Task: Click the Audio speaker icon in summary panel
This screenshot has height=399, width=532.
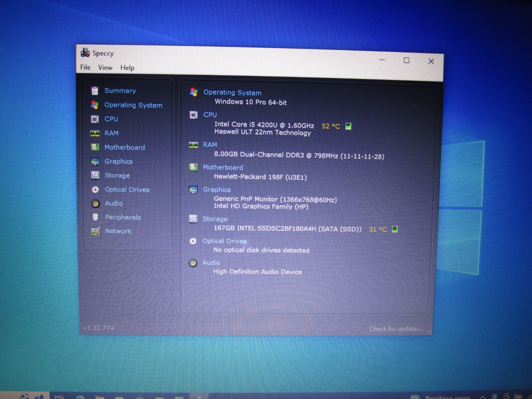Action: click(193, 263)
